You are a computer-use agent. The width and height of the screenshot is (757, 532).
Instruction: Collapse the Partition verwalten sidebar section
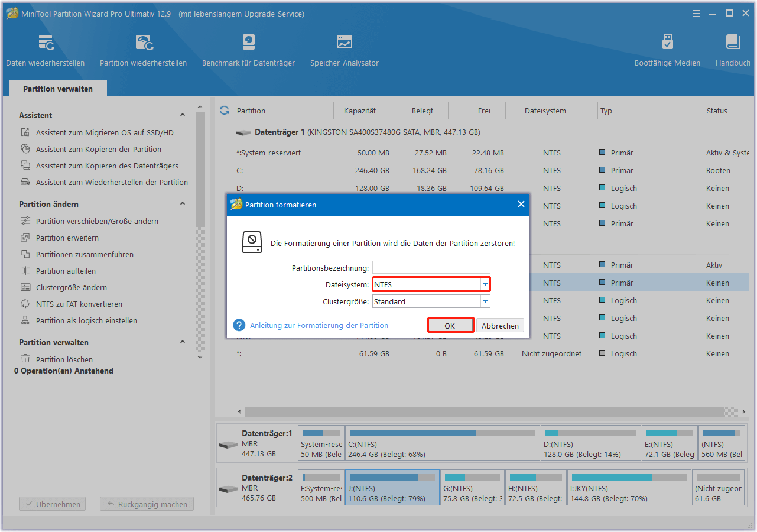183,342
